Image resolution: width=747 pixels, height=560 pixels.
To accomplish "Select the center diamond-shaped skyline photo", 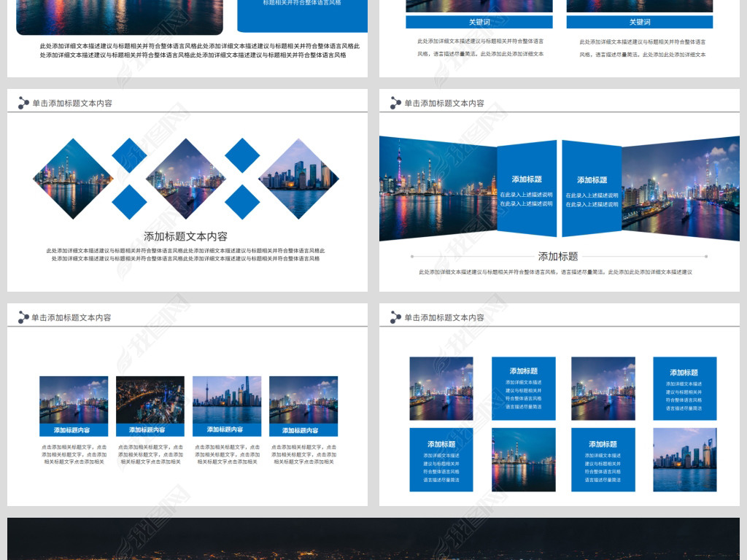I will pyautogui.click(x=185, y=179).
